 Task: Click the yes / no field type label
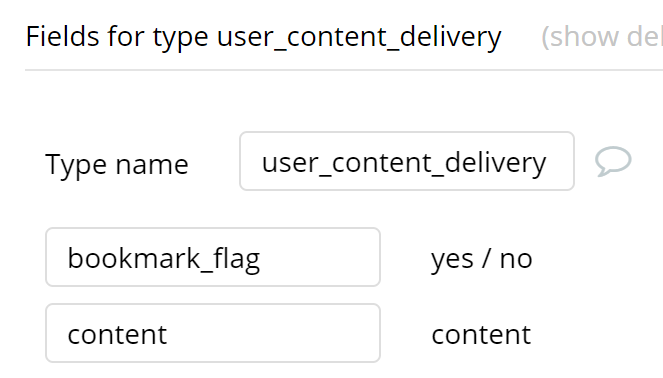click(x=482, y=259)
